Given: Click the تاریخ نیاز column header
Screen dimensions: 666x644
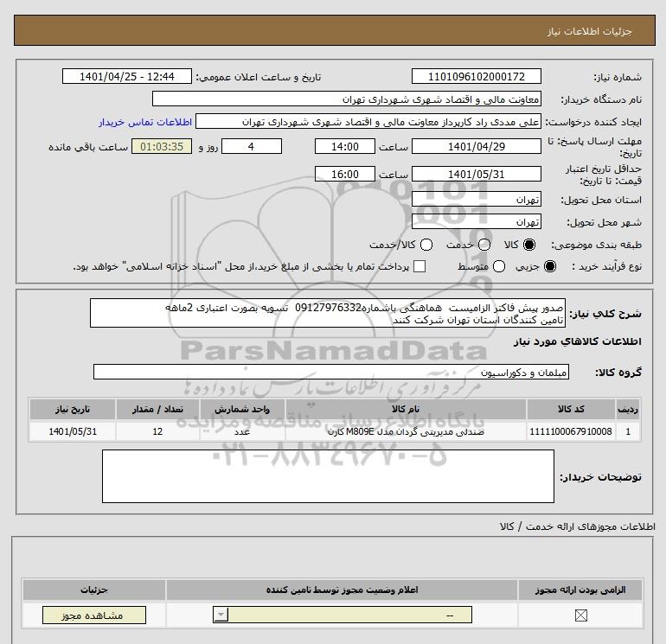Looking at the screenshot, I should (x=73, y=409).
